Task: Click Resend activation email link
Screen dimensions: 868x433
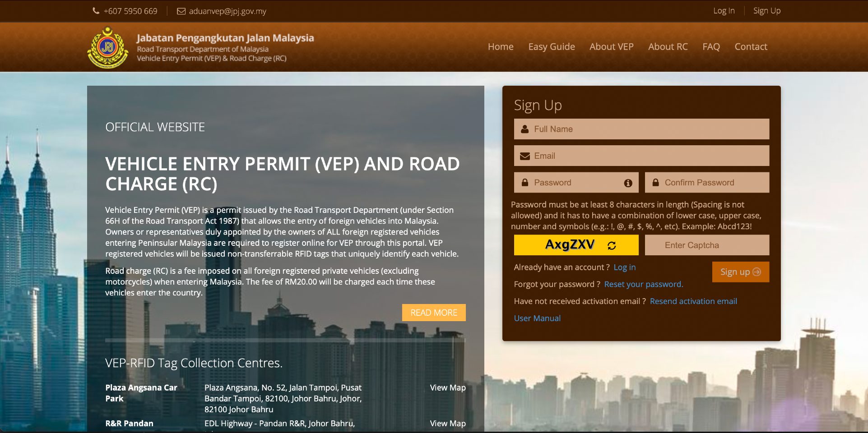Action: click(x=693, y=301)
